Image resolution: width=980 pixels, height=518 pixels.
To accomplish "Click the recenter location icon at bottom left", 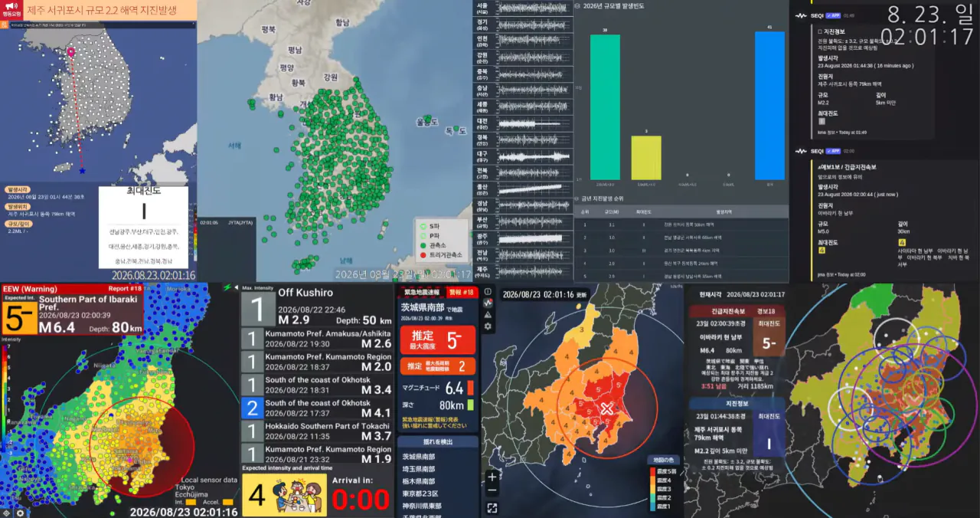I will click(8, 513).
